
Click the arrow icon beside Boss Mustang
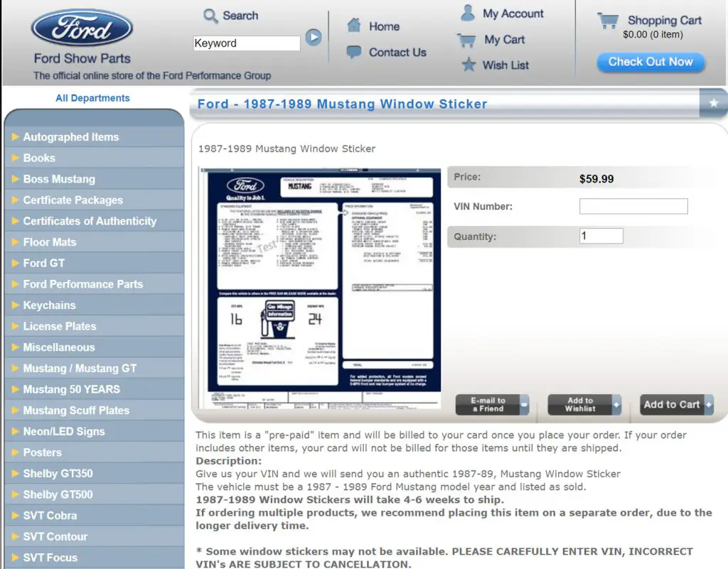click(x=16, y=178)
